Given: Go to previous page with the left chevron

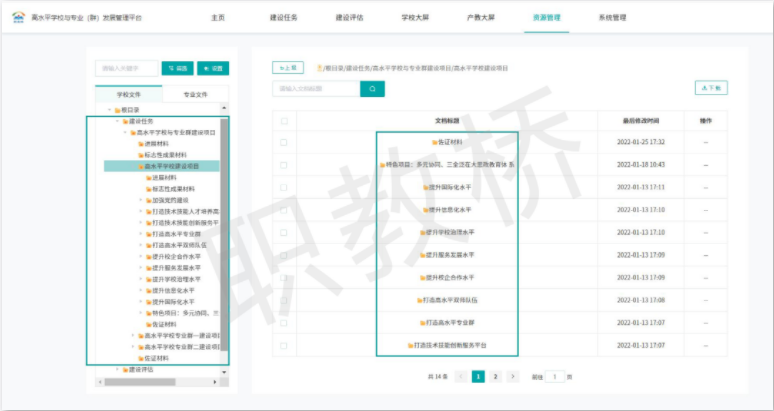Looking at the screenshot, I should [461, 377].
